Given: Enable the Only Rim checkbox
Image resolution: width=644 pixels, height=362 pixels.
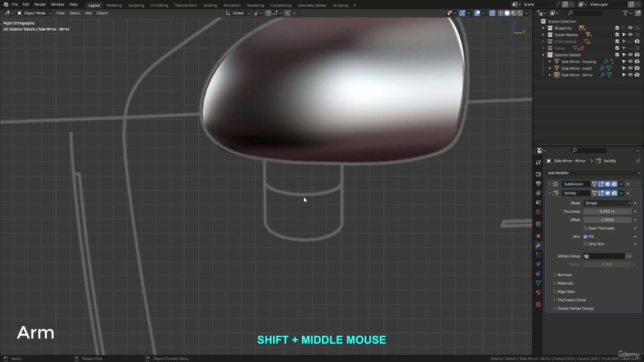Looking at the screenshot, I should pos(586,244).
